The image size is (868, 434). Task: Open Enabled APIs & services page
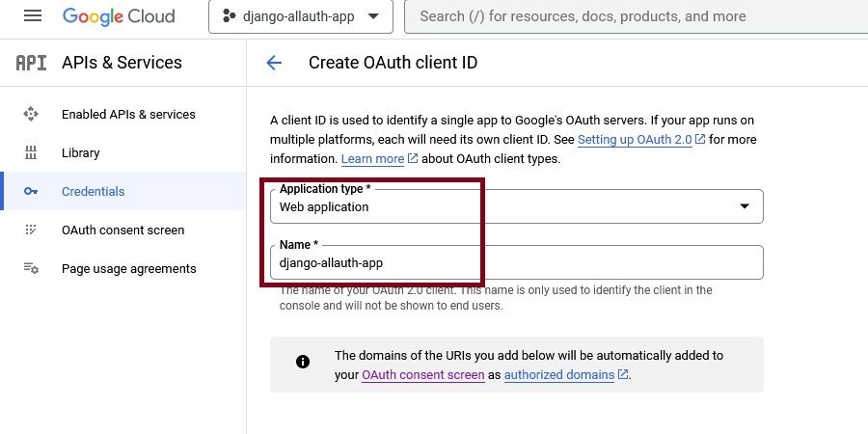click(x=128, y=114)
